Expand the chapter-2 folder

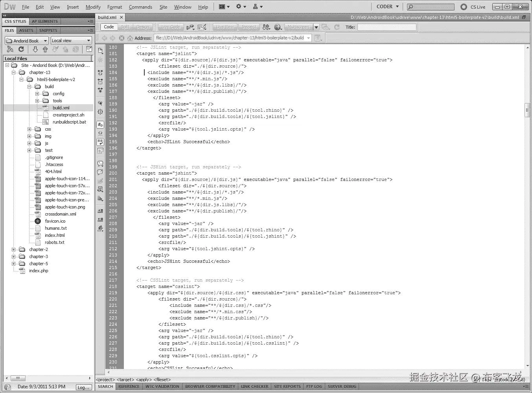(x=13, y=249)
